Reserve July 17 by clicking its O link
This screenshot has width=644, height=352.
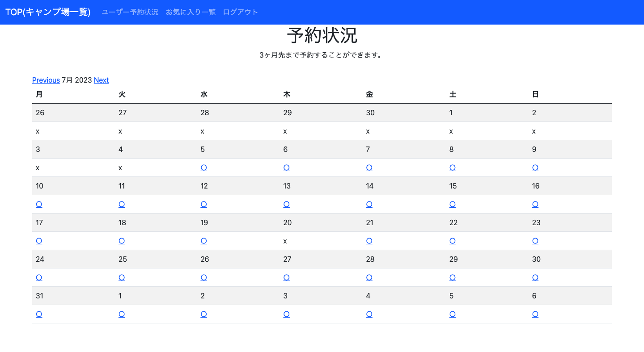[39, 241]
